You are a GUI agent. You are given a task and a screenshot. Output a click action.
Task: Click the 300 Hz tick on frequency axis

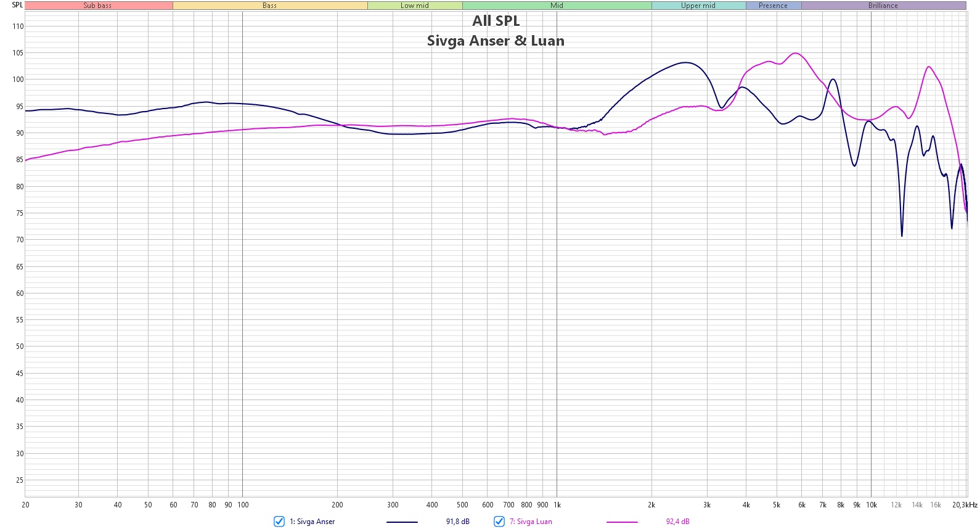click(393, 505)
